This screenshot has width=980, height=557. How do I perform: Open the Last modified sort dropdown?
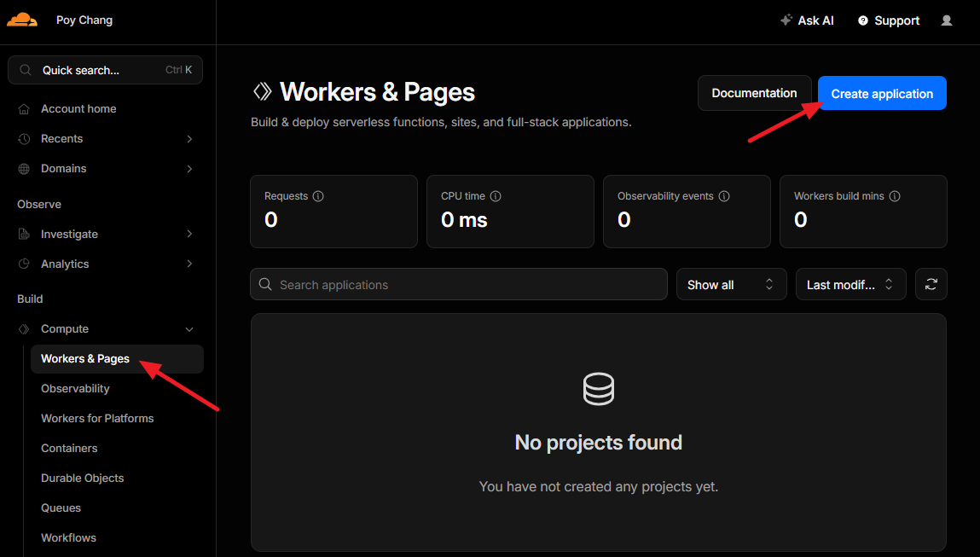850,284
